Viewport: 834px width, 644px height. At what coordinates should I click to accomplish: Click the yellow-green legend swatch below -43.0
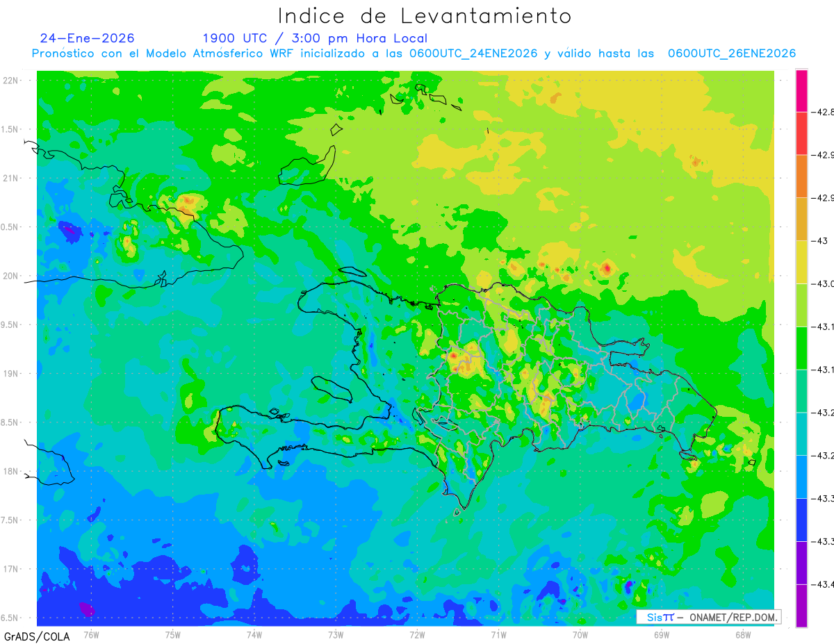pyautogui.click(x=801, y=305)
